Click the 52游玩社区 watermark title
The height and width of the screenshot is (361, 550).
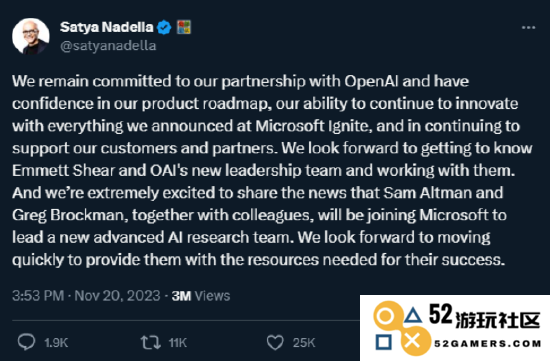484,317
